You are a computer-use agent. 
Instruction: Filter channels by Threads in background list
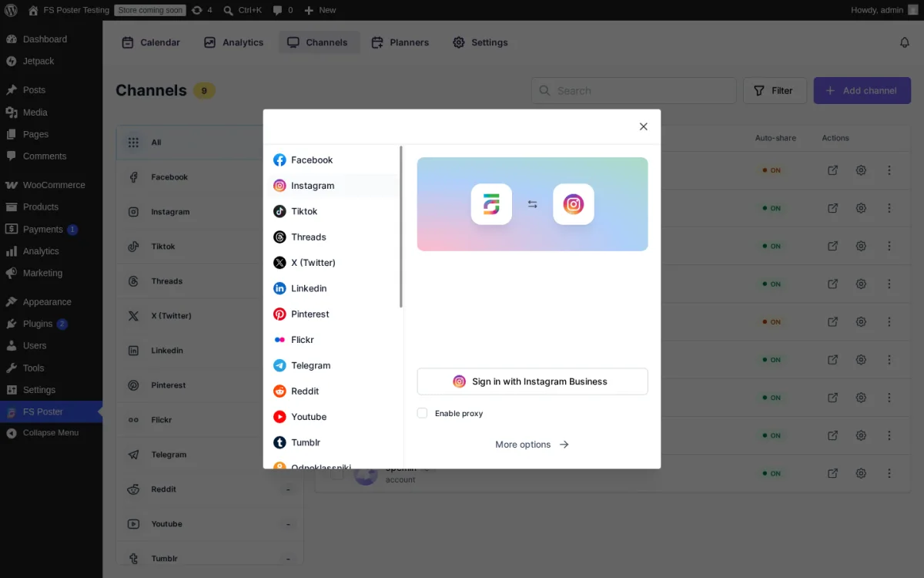click(x=209, y=281)
